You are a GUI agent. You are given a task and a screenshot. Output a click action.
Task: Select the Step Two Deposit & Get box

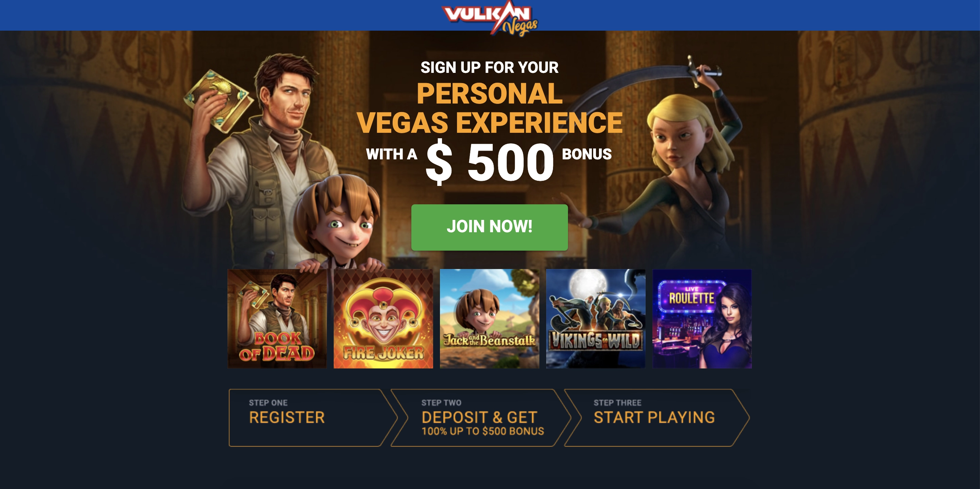(481, 417)
